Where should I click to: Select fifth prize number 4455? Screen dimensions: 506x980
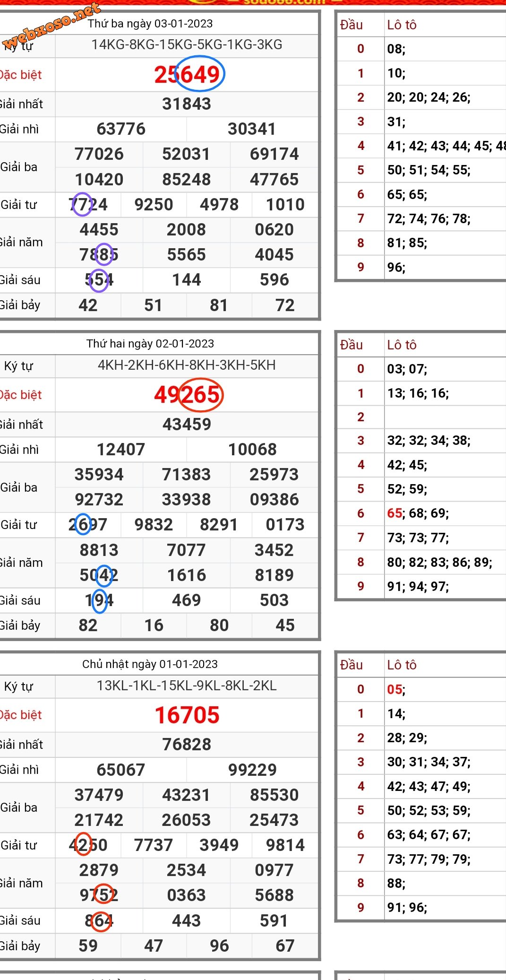(x=99, y=230)
